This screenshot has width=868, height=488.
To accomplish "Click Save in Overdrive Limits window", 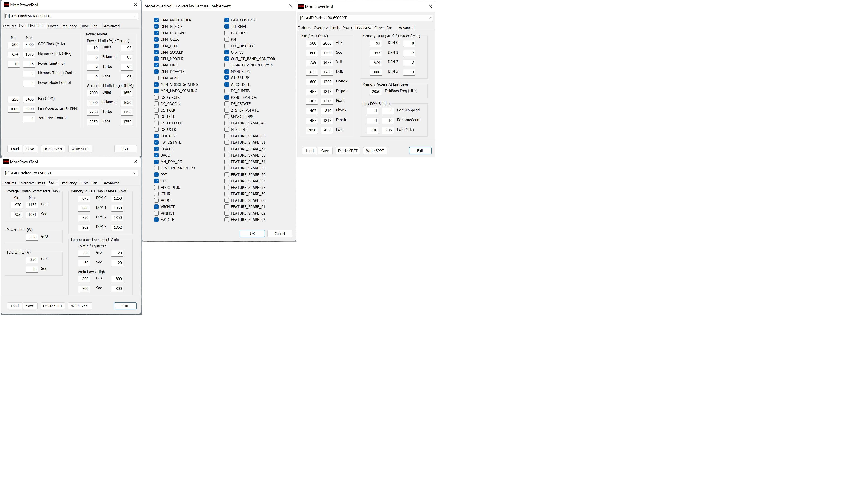I will pyautogui.click(x=30, y=149).
